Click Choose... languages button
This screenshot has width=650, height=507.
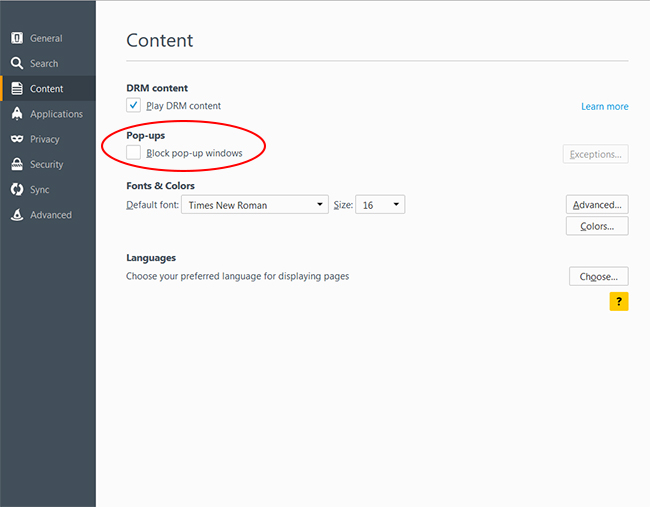pos(599,276)
